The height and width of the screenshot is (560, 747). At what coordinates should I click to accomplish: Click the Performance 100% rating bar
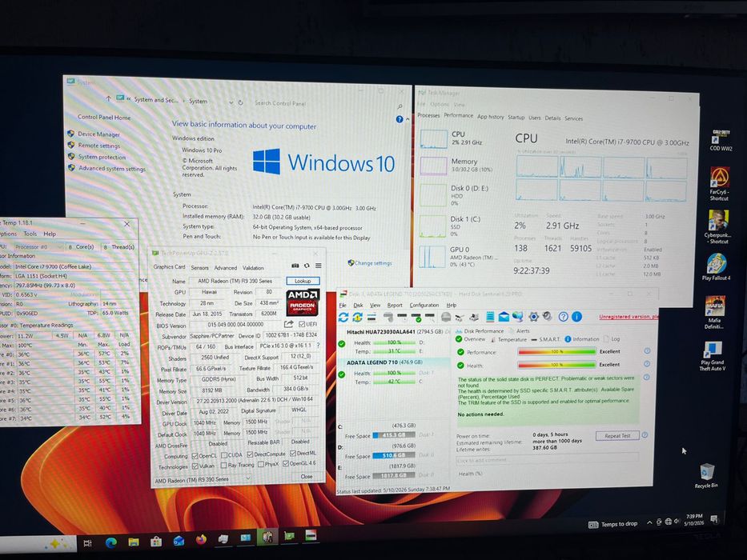tap(556, 351)
